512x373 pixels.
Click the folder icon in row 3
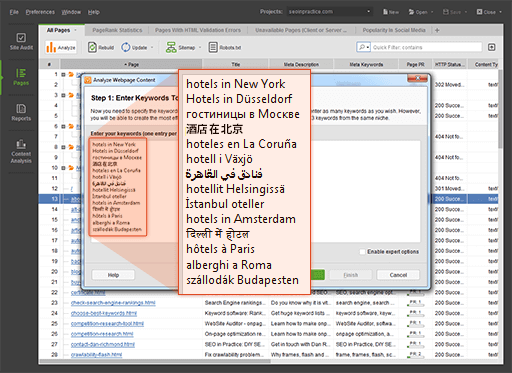coord(71,95)
